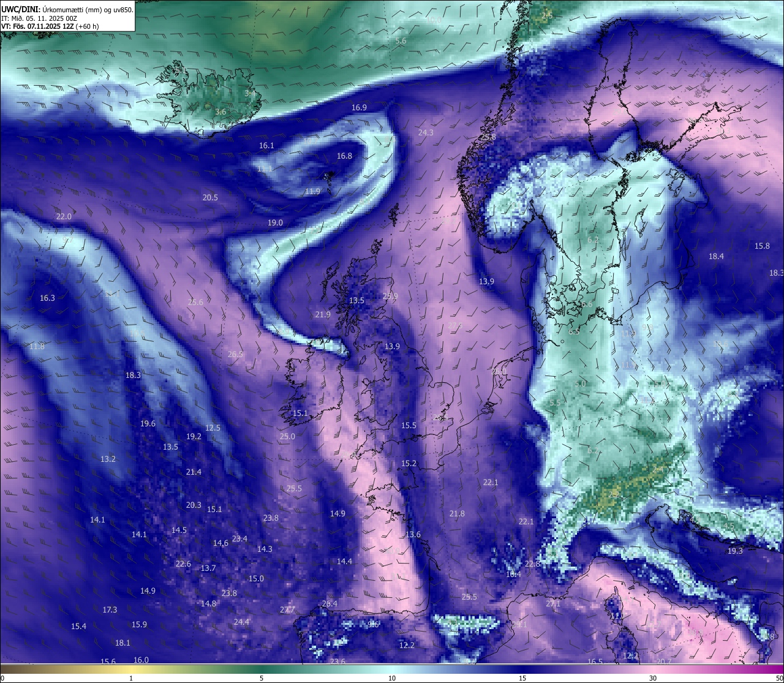The height and width of the screenshot is (683, 784).
Task: Click the 13.7 value in the Atlantic
Action: point(208,568)
